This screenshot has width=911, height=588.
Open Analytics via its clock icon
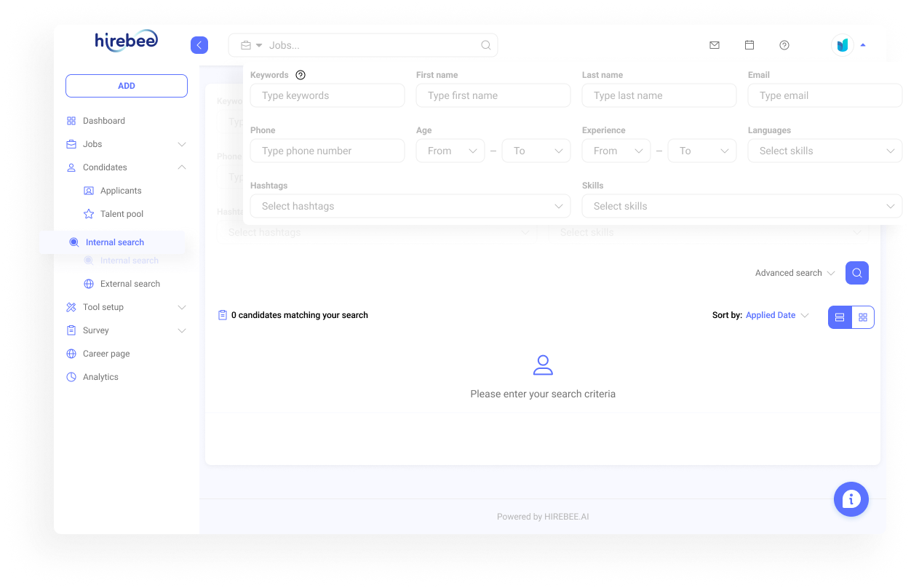71,377
